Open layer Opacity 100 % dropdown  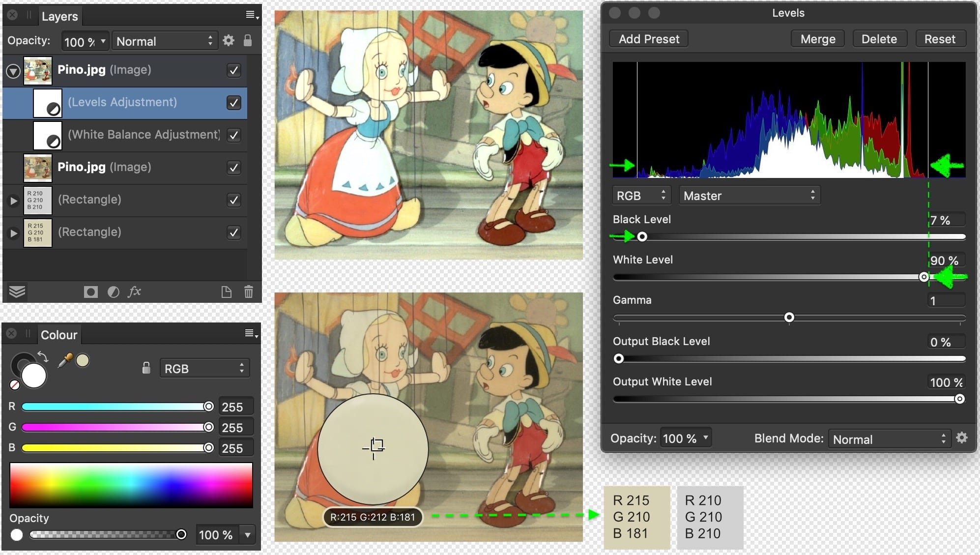[x=85, y=41]
